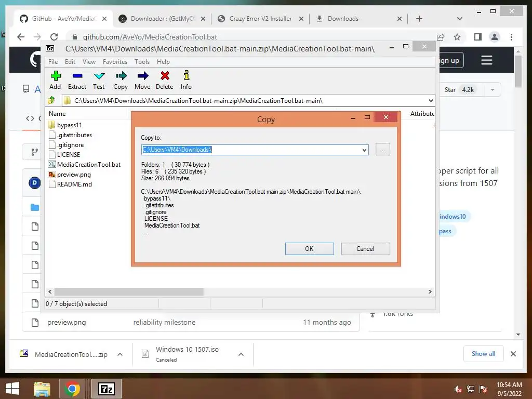Click the Share page icon in address bar
Screen dimensions: 532x399
pyautogui.click(x=441, y=37)
